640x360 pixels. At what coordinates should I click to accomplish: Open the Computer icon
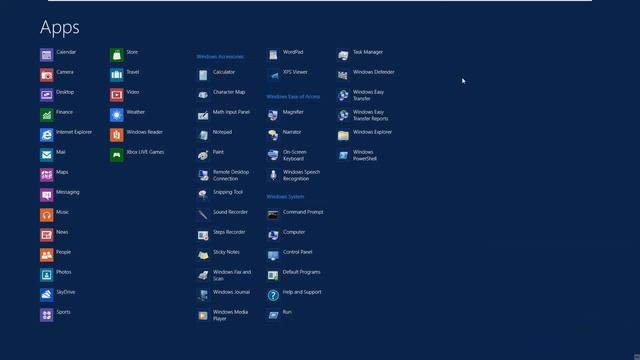tap(273, 235)
